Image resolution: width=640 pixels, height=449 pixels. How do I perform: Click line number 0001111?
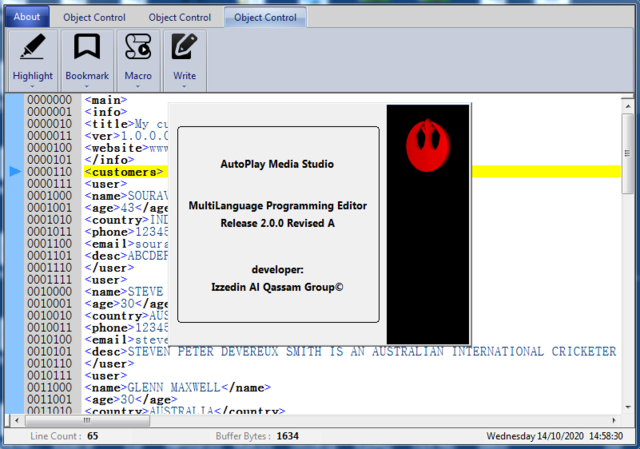pyautogui.click(x=49, y=280)
